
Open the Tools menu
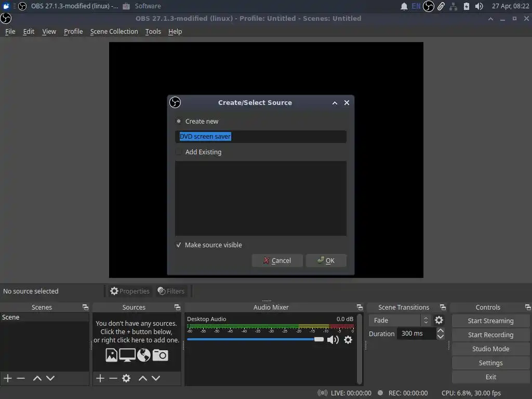(x=153, y=32)
